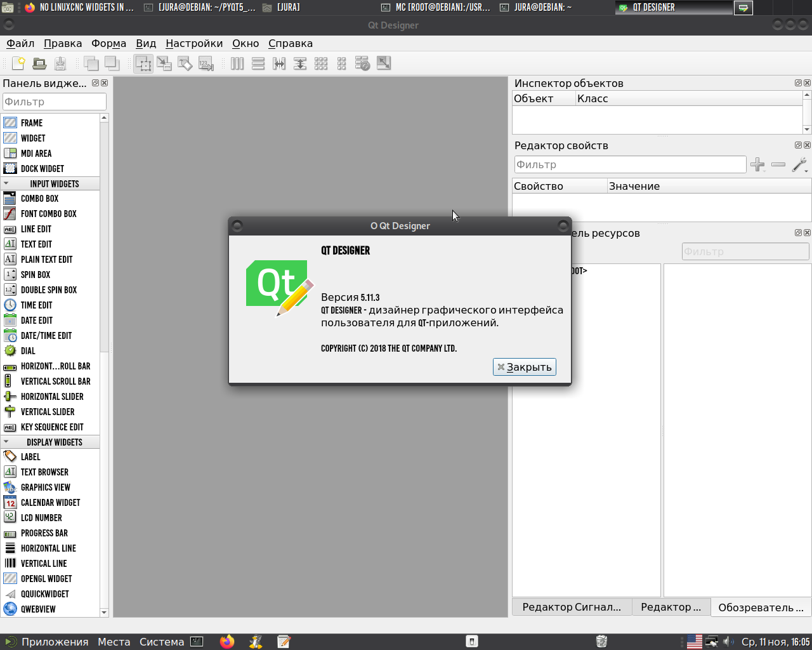812x650 pixels.
Task: Open the Вид menu
Action: pos(146,43)
